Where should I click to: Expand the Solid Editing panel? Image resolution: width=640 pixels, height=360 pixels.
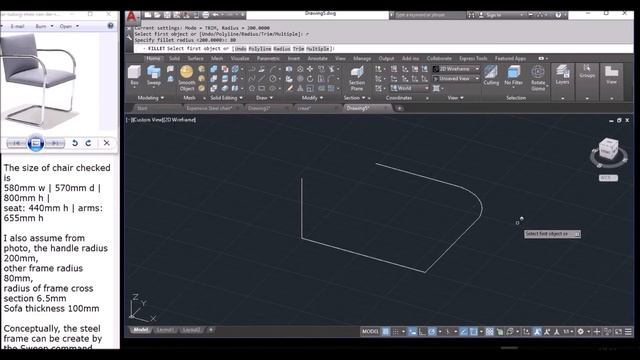pyautogui.click(x=226, y=98)
